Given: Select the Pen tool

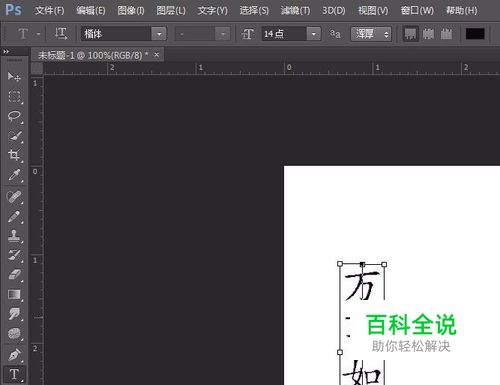Looking at the screenshot, I should click(x=14, y=355).
